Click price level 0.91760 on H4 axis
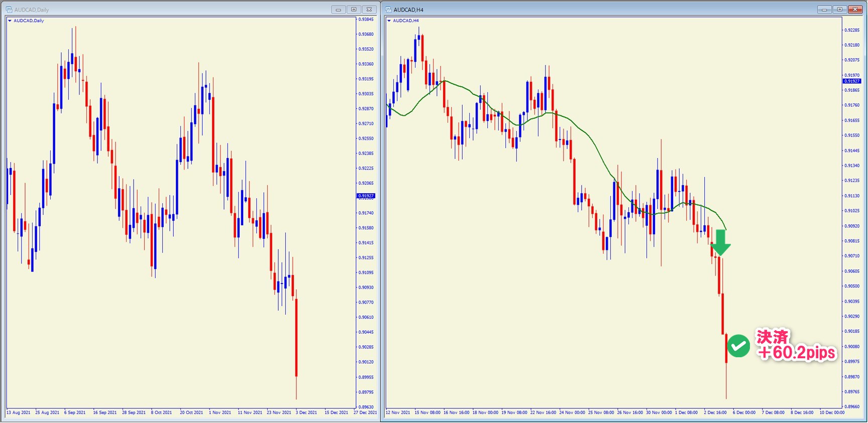The image size is (868, 423). (x=852, y=105)
